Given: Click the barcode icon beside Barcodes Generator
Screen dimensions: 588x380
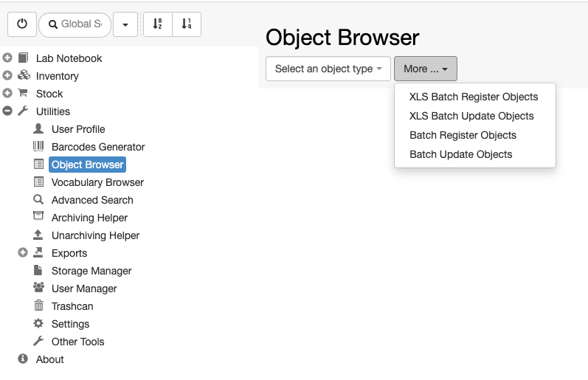Looking at the screenshot, I should (x=38, y=146).
